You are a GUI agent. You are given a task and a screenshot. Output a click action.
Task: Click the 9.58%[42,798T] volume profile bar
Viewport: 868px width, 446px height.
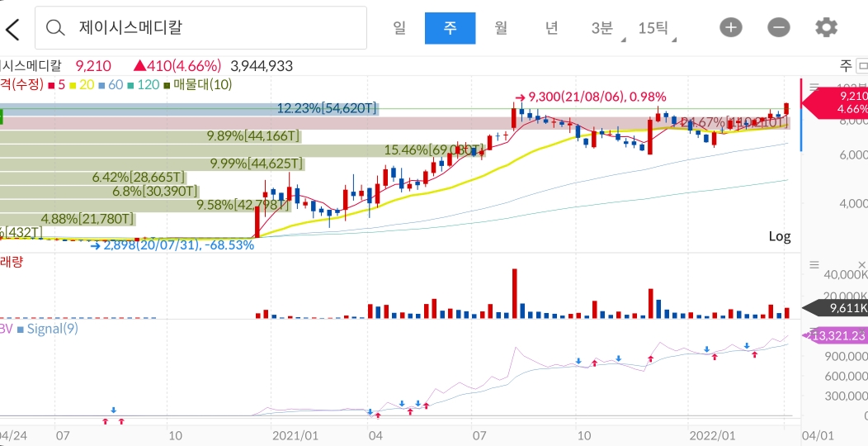[x=145, y=206]
